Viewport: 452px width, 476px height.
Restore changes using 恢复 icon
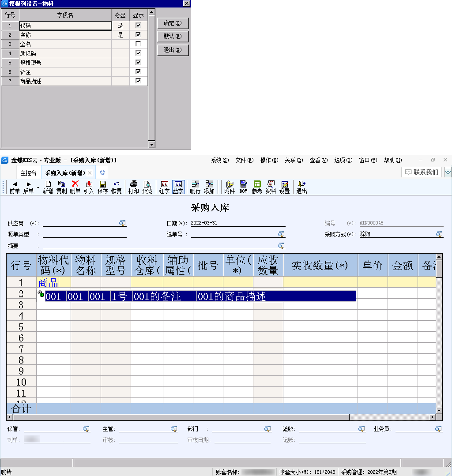[117, 187]
